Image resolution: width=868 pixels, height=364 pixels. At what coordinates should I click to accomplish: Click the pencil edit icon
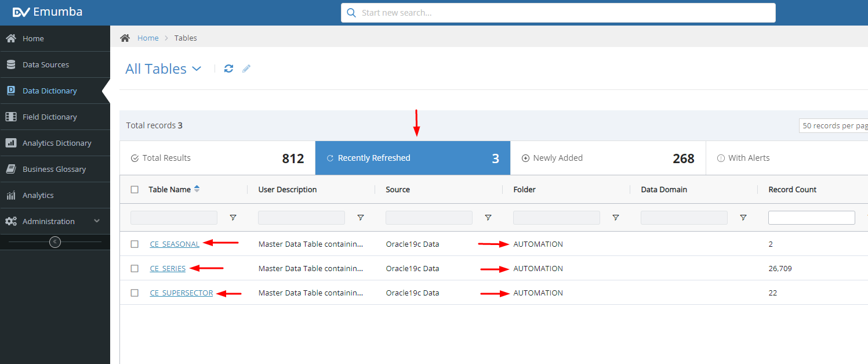[246, 69]
